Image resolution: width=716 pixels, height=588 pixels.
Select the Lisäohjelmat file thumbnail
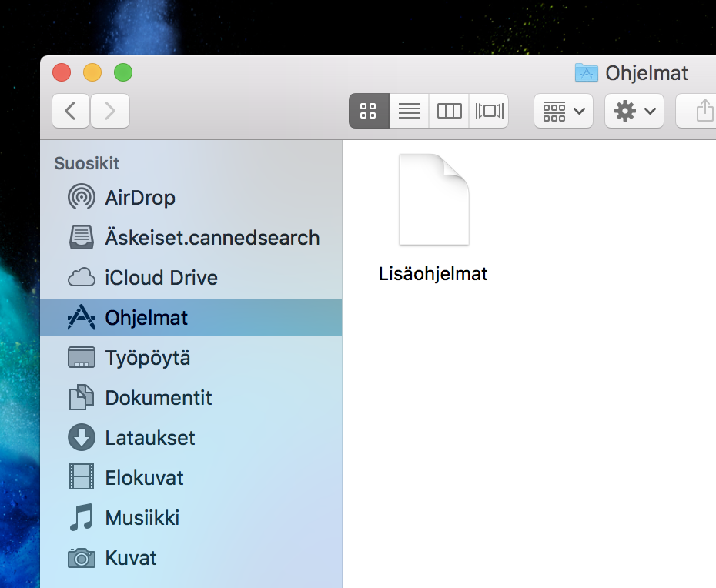pyautogui.click(x=433, y=200)
